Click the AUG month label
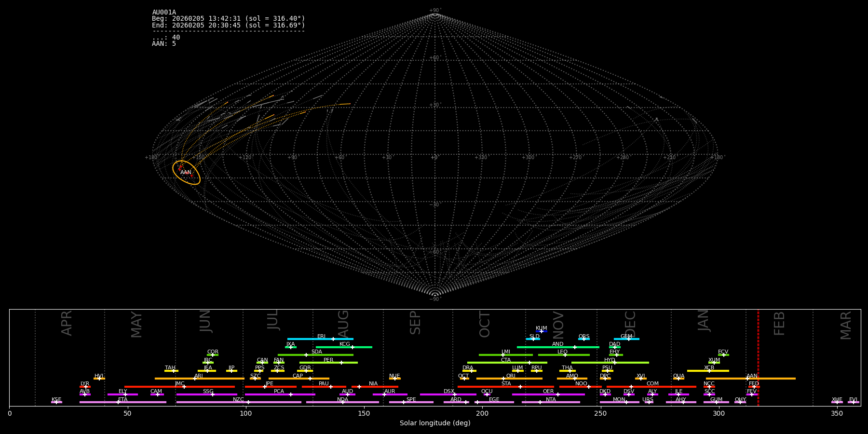 click(x=343, y=324)
